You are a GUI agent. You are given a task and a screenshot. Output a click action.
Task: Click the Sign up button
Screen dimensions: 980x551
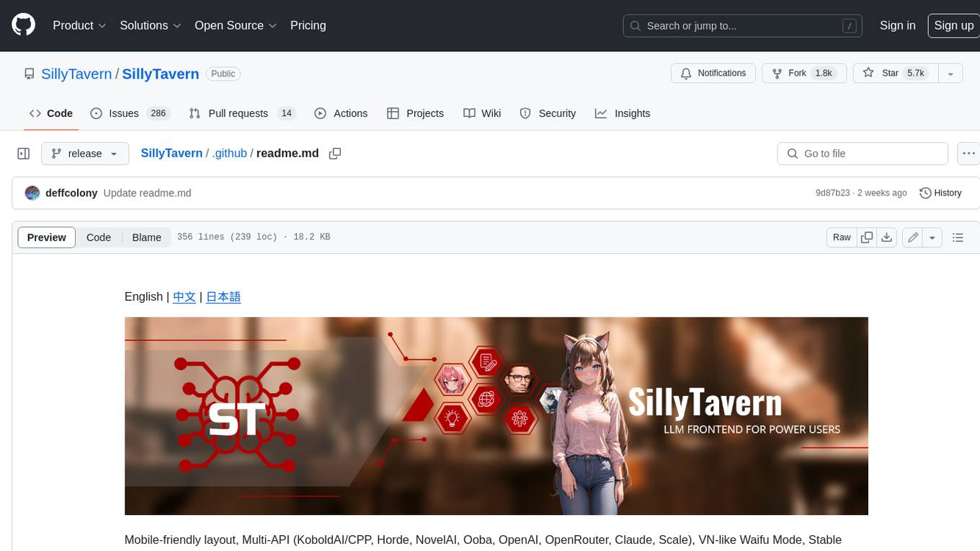click(953, 25)
